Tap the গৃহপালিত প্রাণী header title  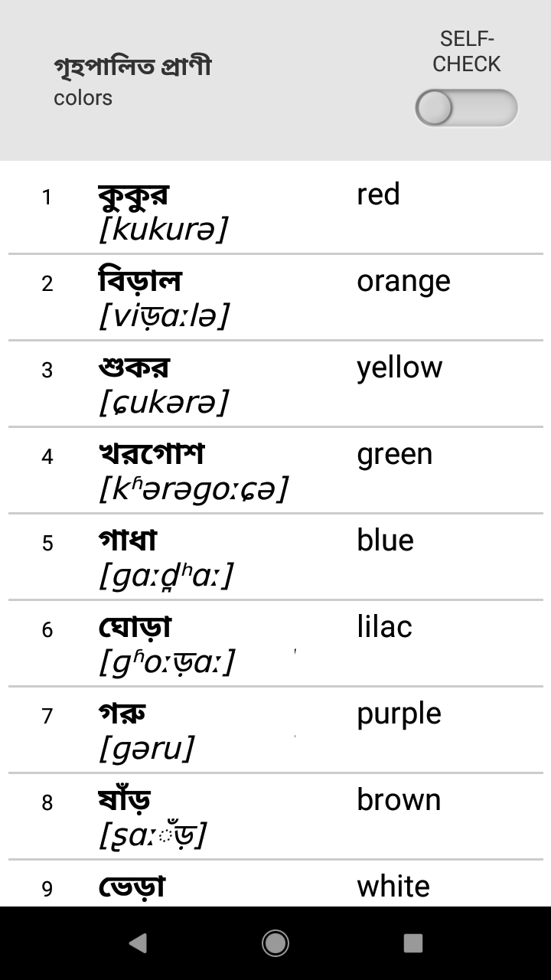click(x=135, y=65)
